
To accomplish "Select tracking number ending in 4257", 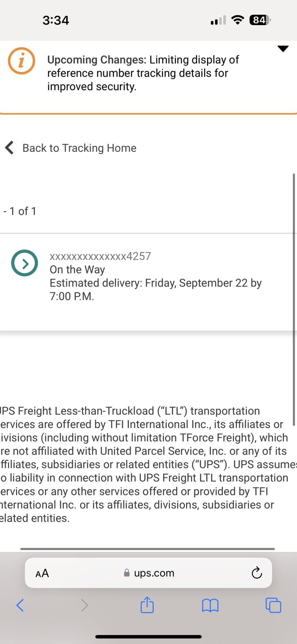I will click(100, 256).
